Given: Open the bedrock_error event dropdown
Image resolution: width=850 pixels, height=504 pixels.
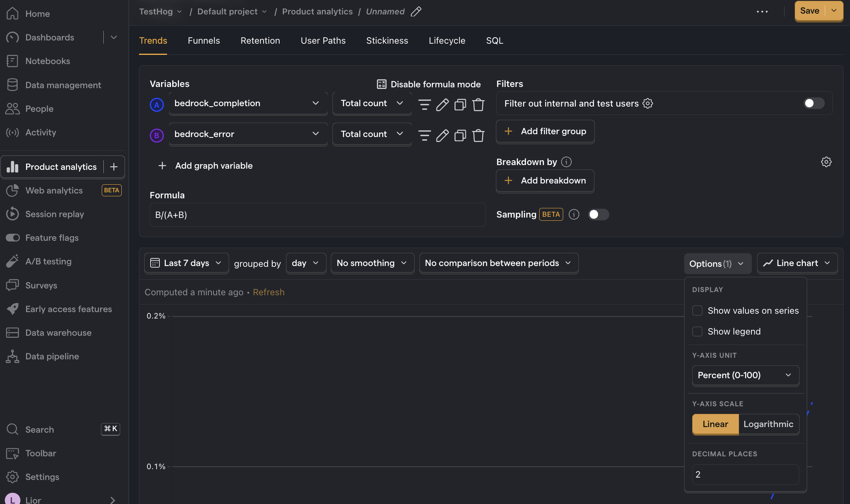Looking at the screenshot, I should tap(248, 134).
